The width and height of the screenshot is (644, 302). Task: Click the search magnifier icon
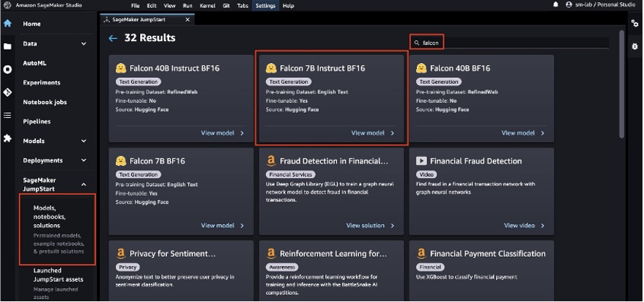pyautogui.click(x=417, y=43)
